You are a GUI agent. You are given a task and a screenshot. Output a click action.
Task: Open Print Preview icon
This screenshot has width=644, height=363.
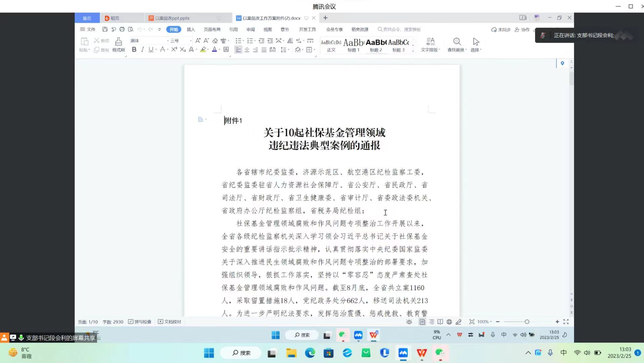tap(131, 29)
